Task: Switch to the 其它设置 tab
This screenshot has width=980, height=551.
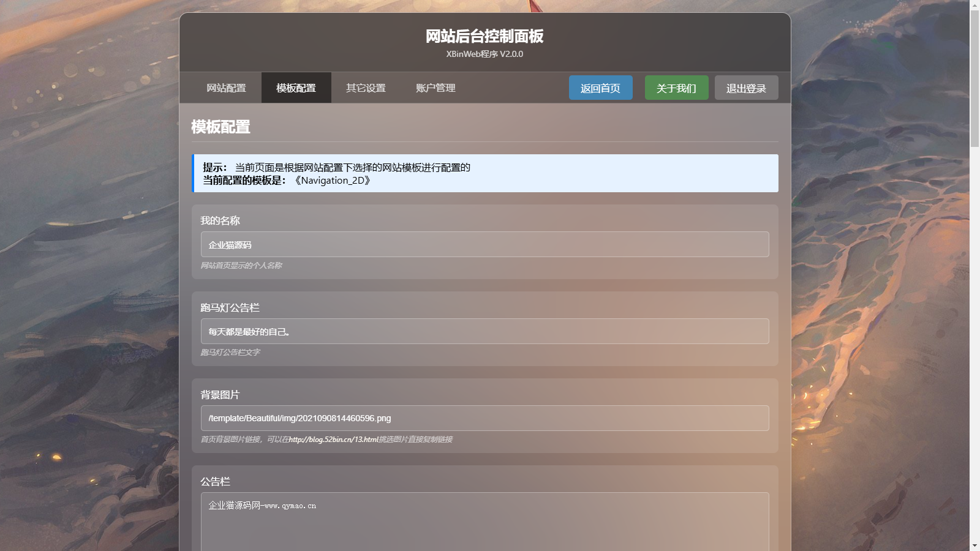Action: pos(366,88)
